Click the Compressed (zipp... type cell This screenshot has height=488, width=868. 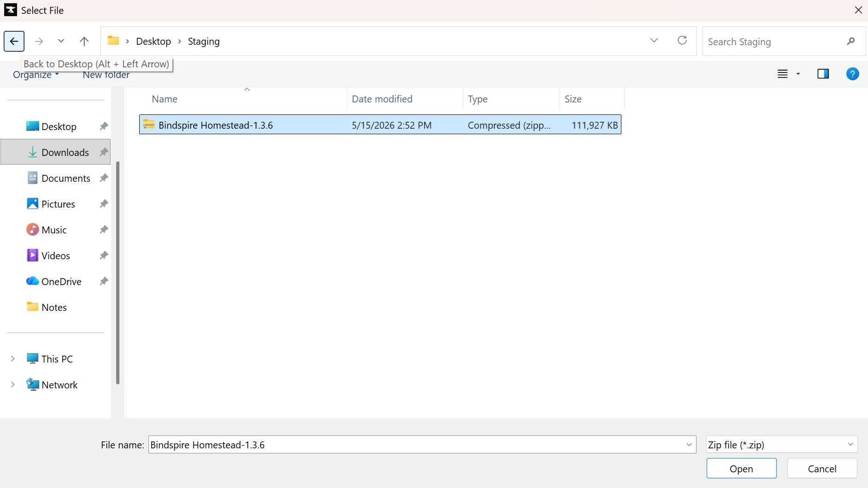(x=509, y=125)
